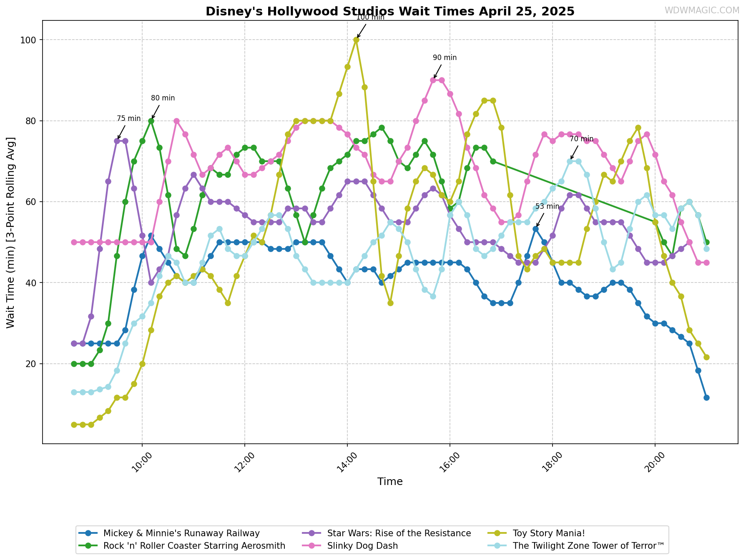Screen dimensions: 746x560
Task: Click the final Runaway Railway point near 12 minutes
Action: (x=706, y=397)
